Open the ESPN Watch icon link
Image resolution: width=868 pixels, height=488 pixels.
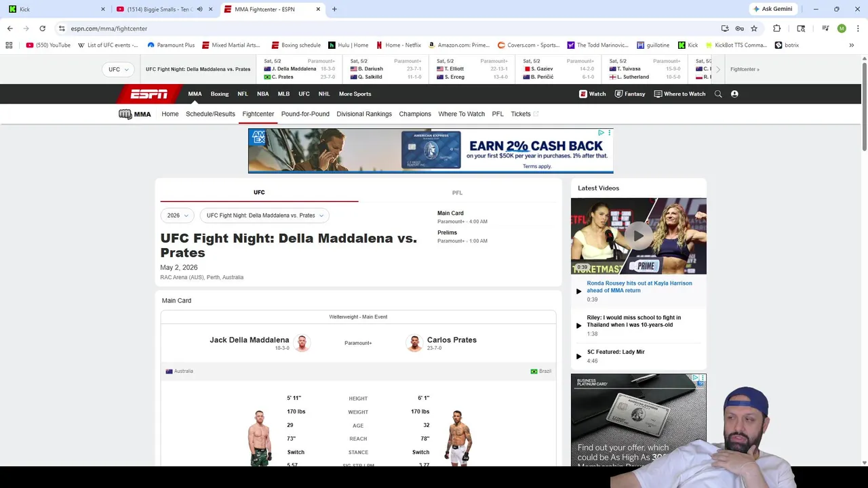pos(592,94)
